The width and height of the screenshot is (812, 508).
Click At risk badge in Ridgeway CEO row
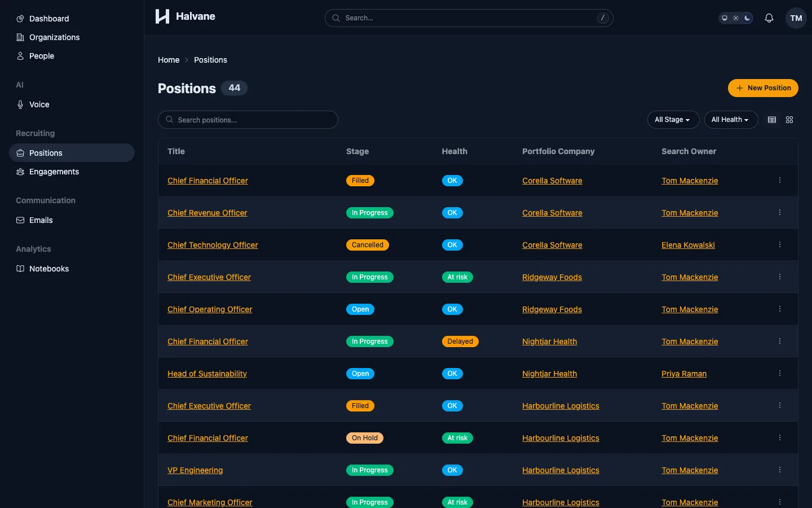(457, 277)
